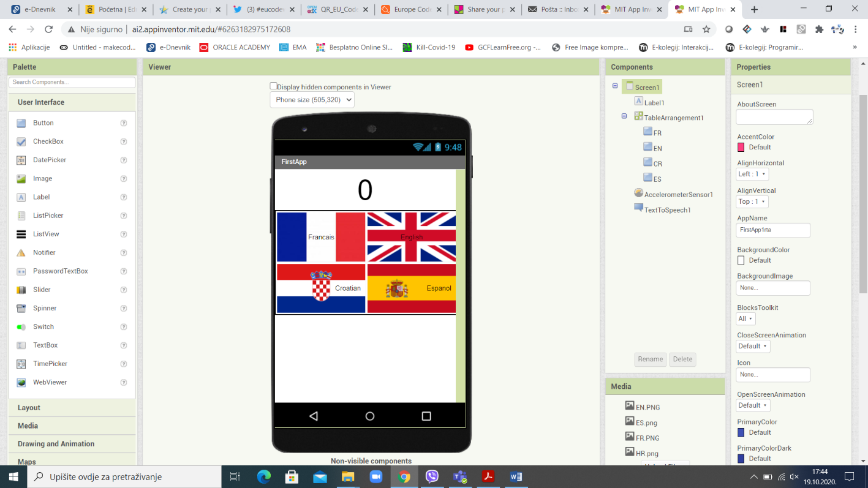Viewport: 868px width, 488px height.
Task: Open Viber from Windows taskbar
Action: click(432, 476)
